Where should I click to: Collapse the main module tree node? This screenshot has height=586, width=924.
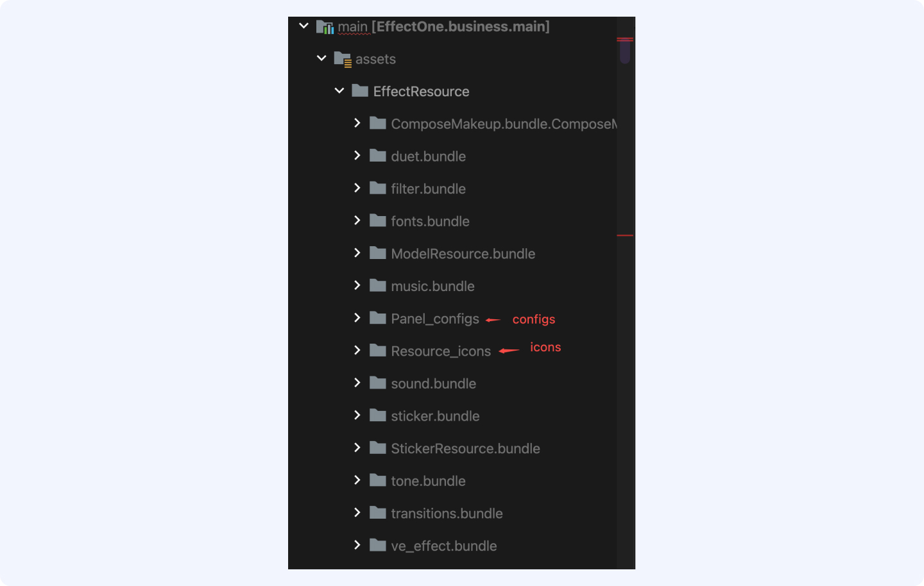304,26
